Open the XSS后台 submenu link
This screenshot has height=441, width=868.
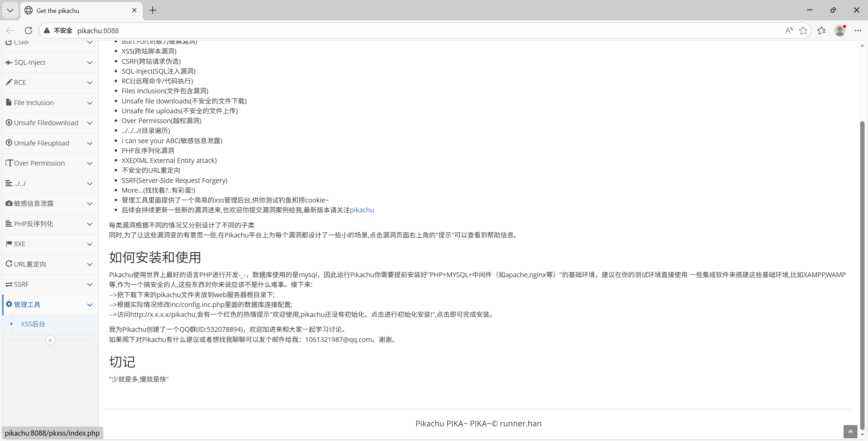pos(33,324)
